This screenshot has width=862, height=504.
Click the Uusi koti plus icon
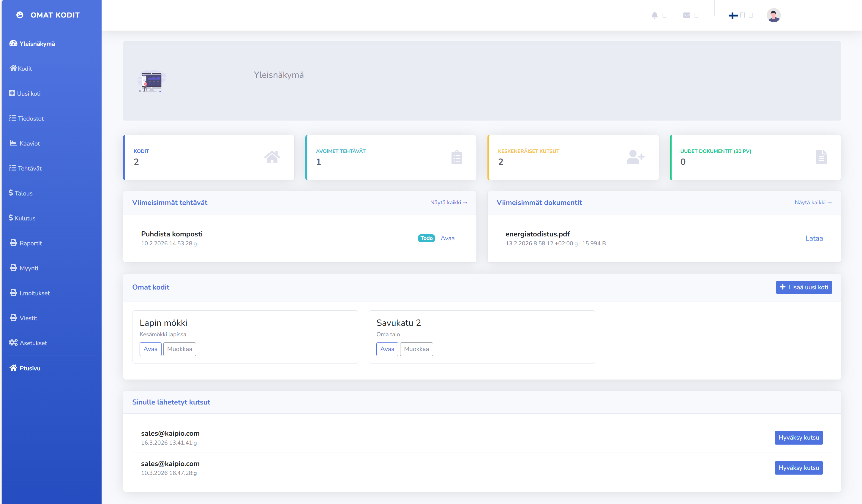pos(12,93)
